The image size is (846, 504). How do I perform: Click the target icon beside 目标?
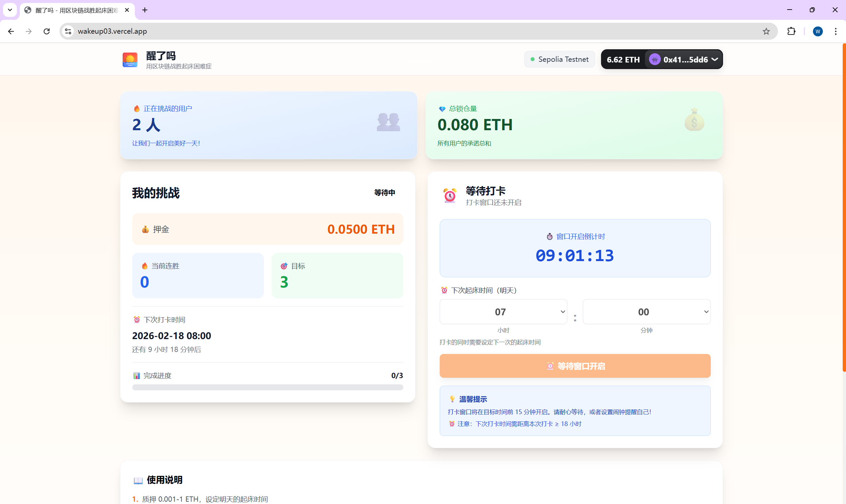284,266
